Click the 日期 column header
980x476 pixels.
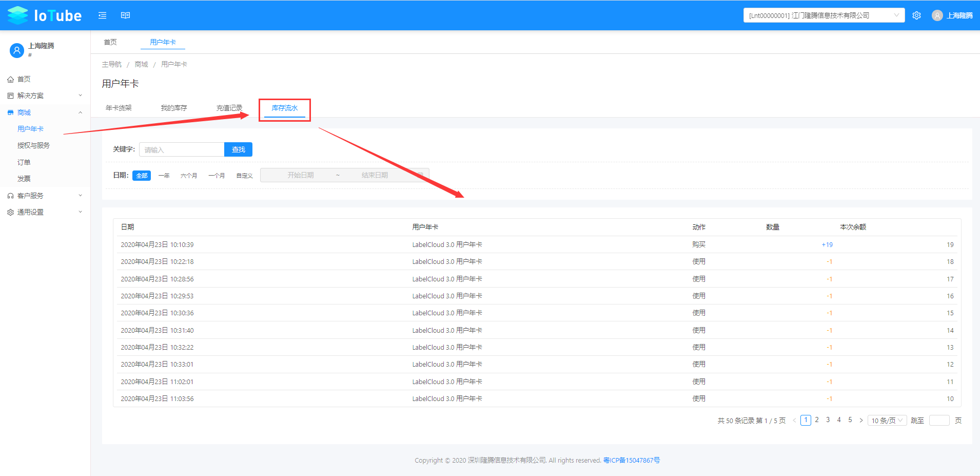coord(128,227)
